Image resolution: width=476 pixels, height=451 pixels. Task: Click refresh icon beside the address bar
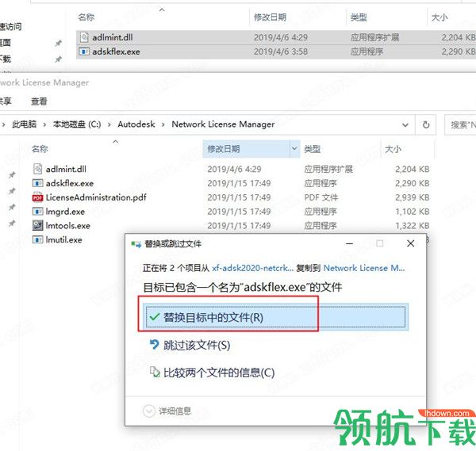[426, 124]
